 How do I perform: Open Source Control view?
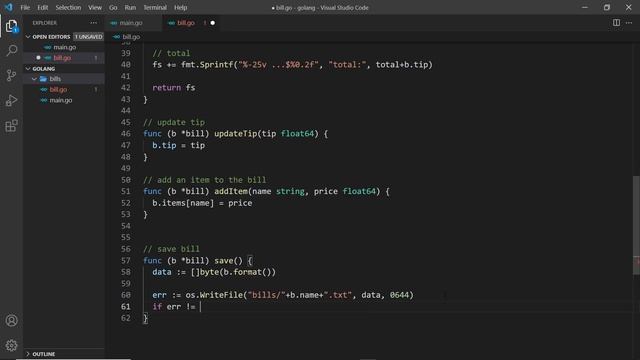pos(11,75)
